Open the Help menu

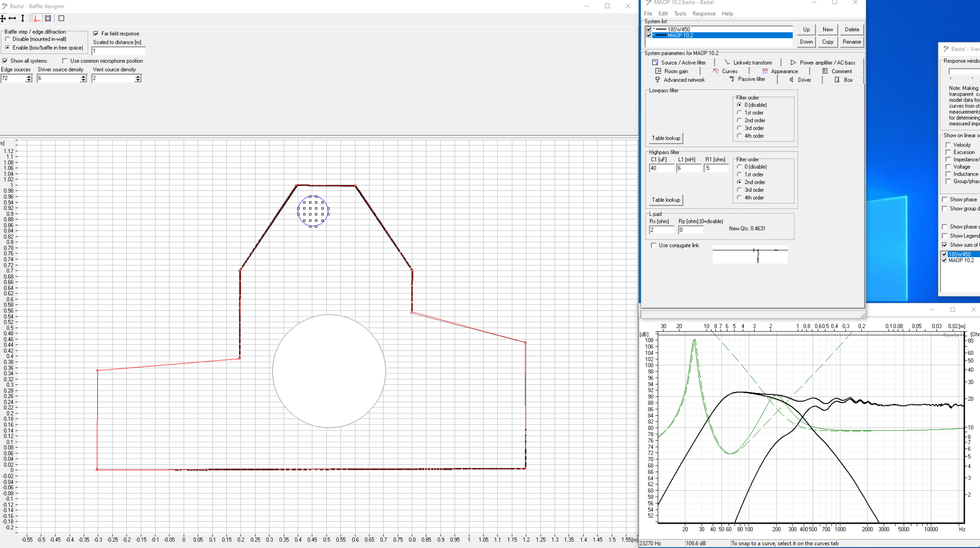pyautogui.click(x=727, y=13)
